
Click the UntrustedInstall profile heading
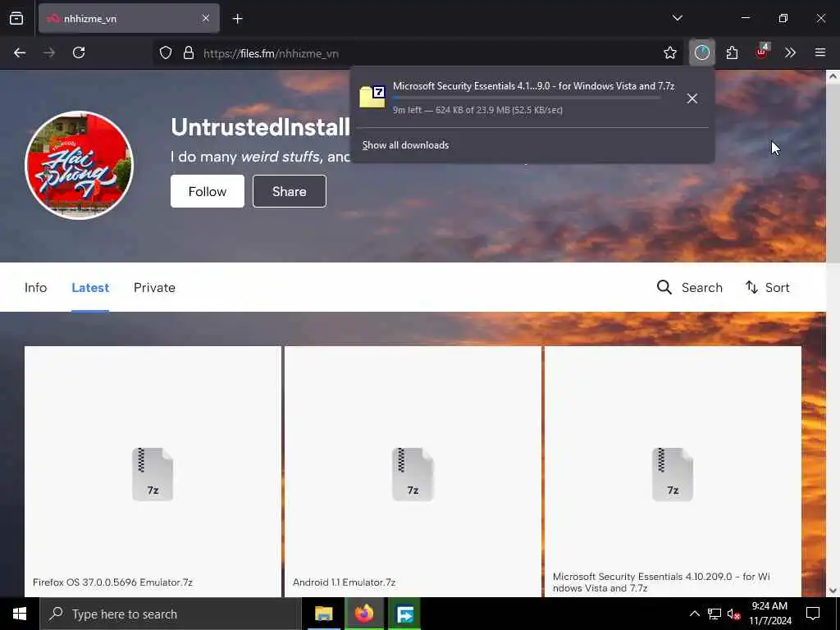(x=260, y=127)
